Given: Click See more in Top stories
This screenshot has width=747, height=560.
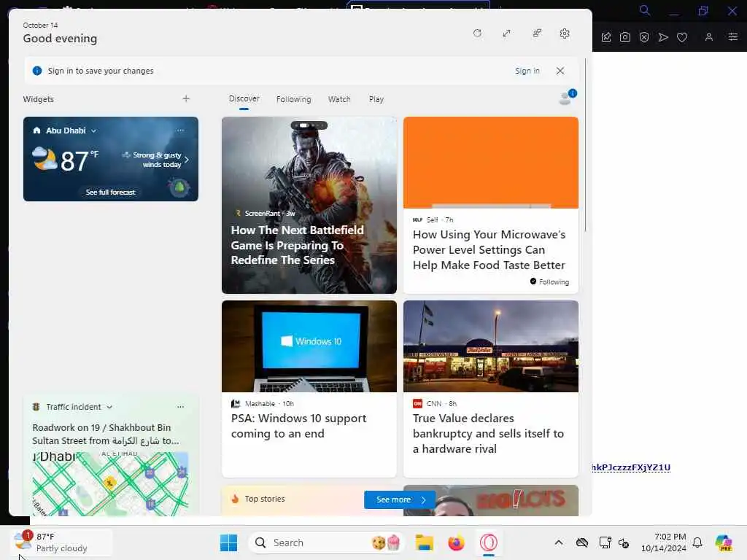Looking at the screenshot, I should [400, 499].
